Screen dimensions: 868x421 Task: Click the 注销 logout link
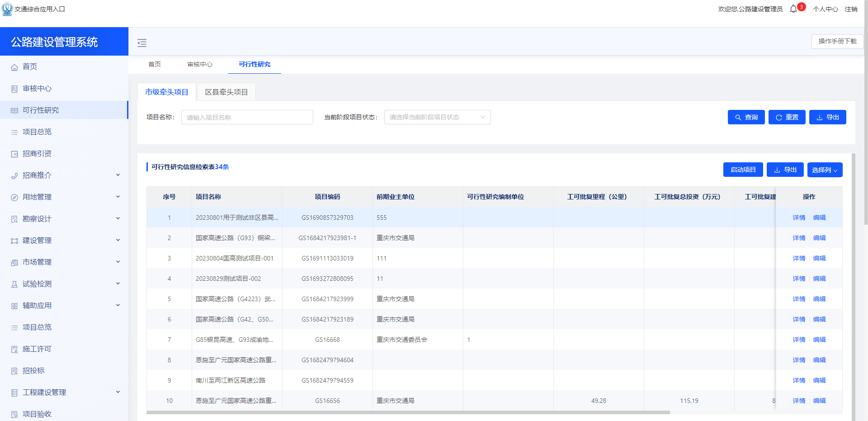coord(851,9)
